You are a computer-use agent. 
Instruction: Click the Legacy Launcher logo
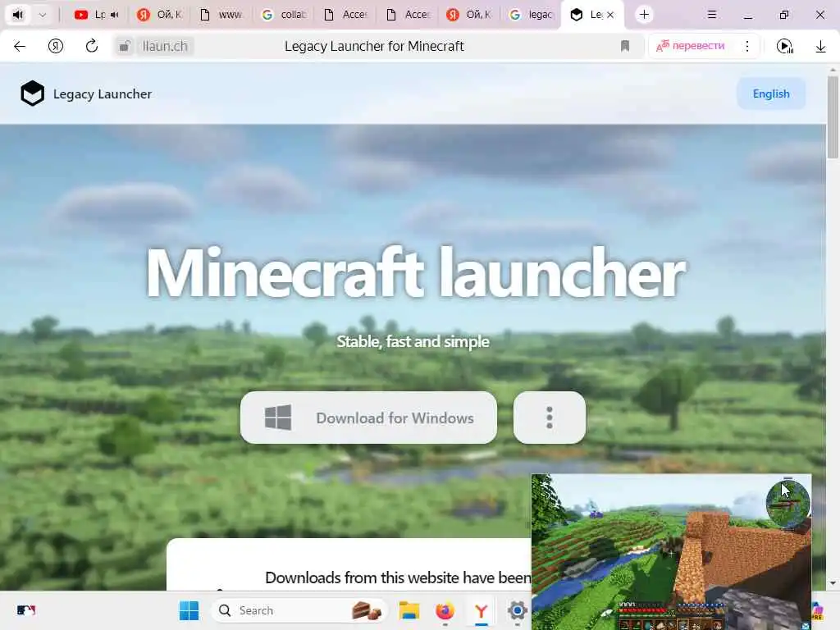pos(85,94)
